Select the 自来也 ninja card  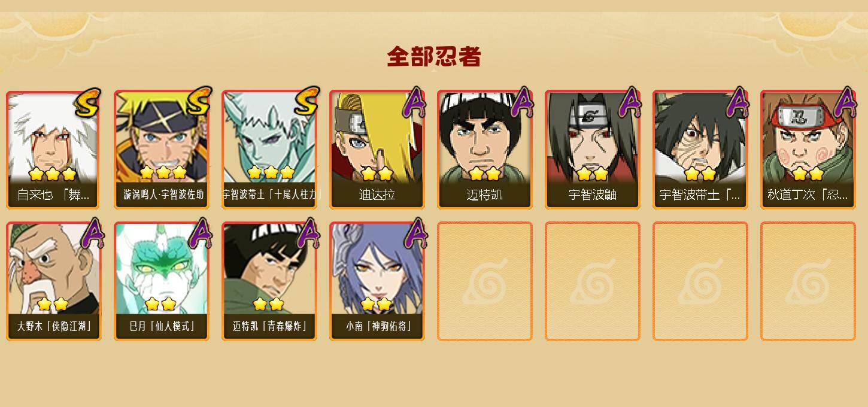pos(54,150)
